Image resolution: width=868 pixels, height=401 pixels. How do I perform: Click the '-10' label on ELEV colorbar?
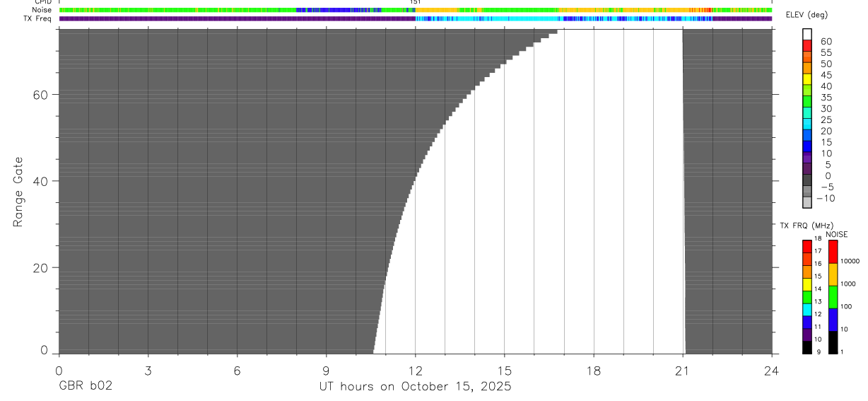click(825, 198)
